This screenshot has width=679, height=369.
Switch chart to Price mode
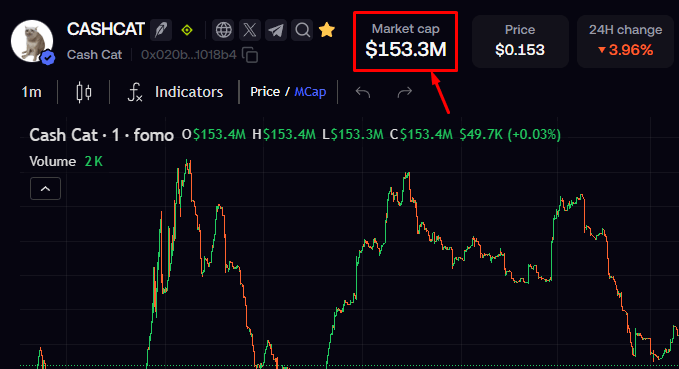[265, 92]
